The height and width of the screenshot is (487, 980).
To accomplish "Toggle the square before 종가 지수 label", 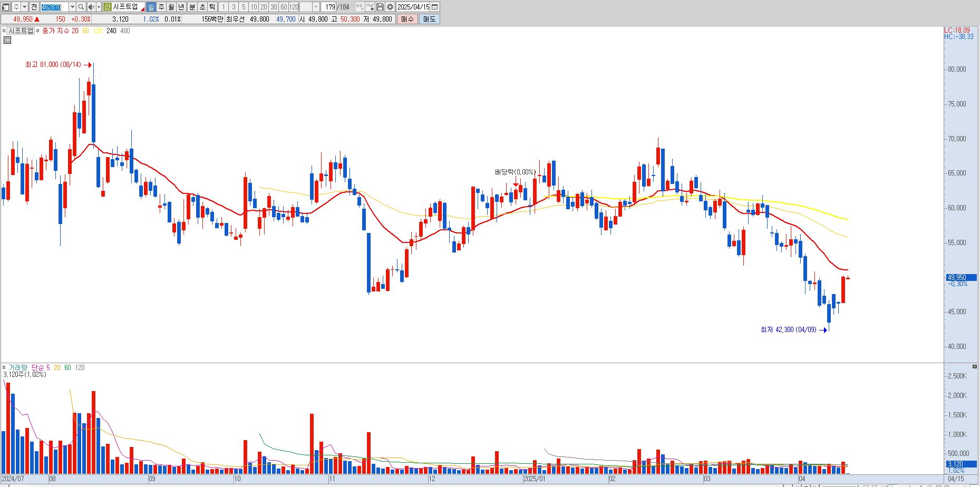I will (x=37, y=31).
